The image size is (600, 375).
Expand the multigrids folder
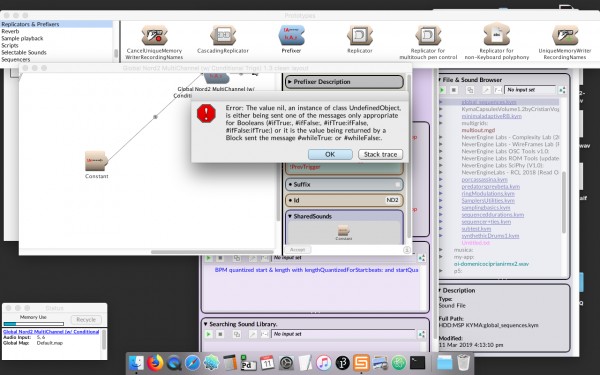[440, 123]
